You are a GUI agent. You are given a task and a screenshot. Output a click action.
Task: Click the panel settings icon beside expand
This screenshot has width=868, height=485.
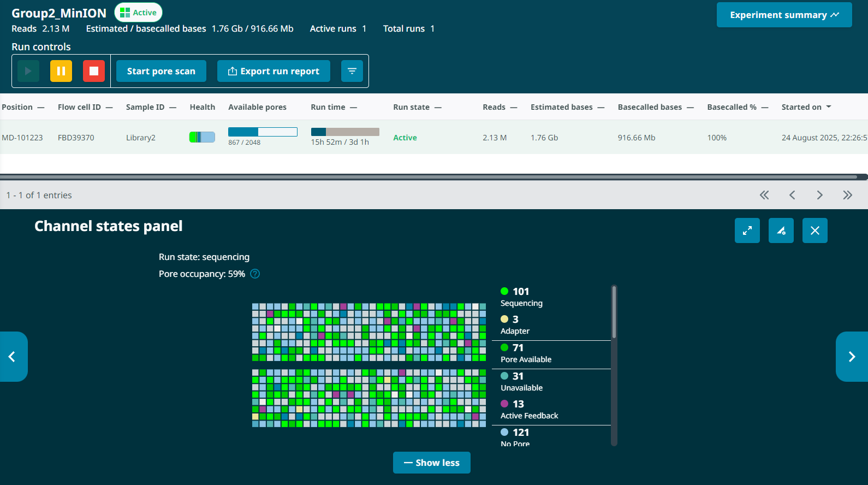coord(781,230)
